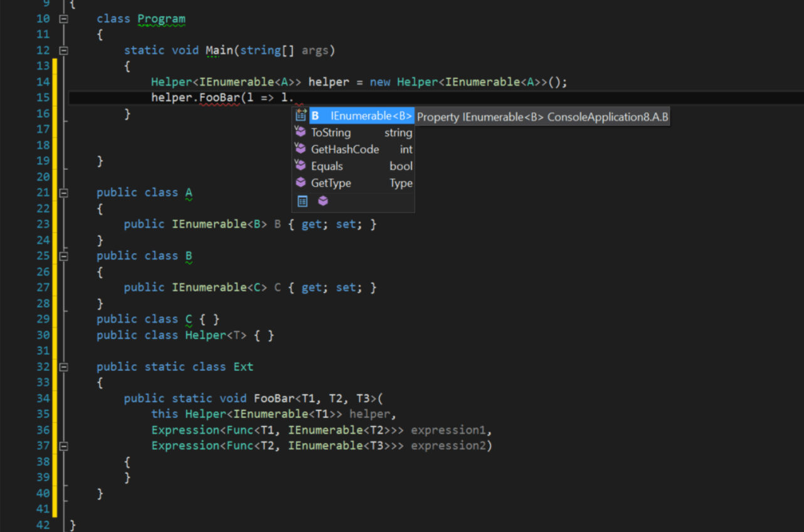Select ToString from the IntelliSense list
Image resolution: width=804 pixels, height=532 pixels.
pos(331,132)
